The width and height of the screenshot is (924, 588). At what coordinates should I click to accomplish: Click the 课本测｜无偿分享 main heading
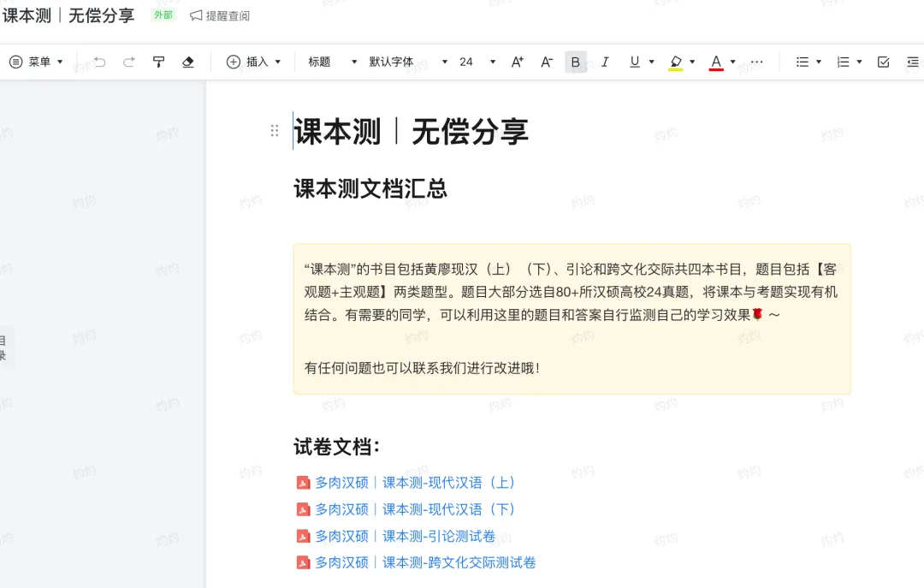(412, 132)
